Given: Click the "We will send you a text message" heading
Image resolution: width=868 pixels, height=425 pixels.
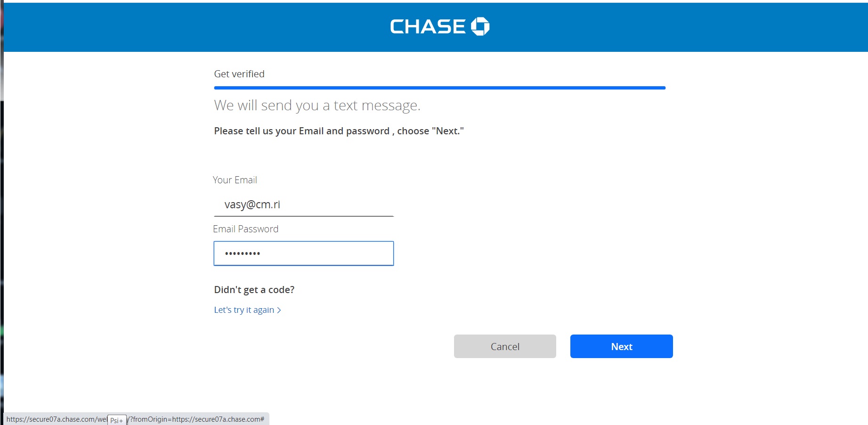Looking at the screenshot, I should 317,105.
